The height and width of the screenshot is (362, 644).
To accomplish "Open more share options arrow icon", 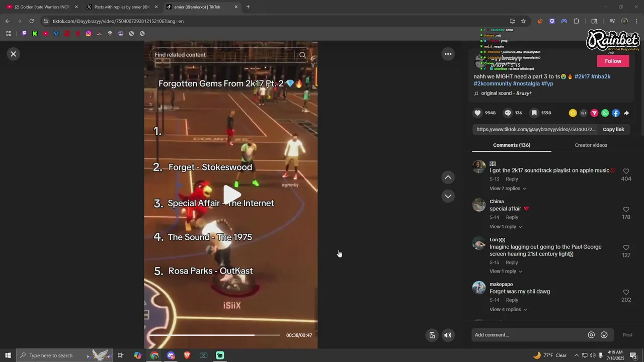I will coord(626,113).
